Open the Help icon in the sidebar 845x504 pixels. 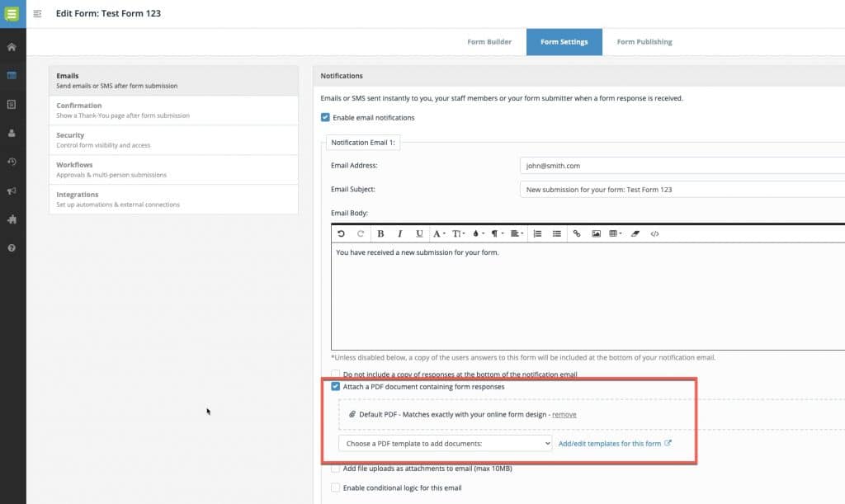coord(11,248)
